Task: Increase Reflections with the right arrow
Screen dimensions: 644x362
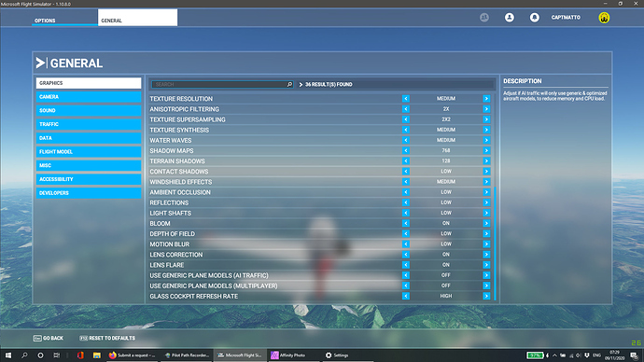Action: (486, 202)
